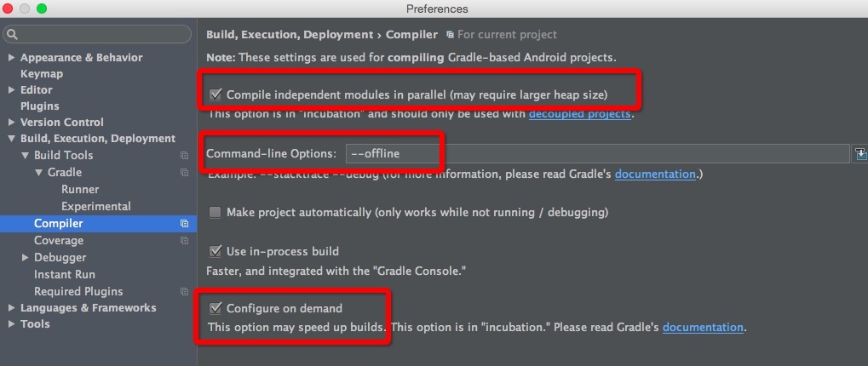Expand the Debugger tree node

[26, 257]
